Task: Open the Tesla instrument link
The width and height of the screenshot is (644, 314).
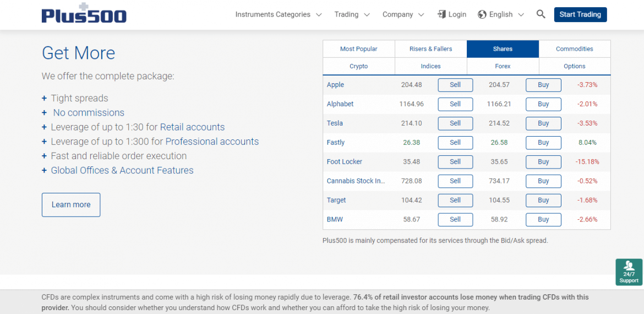Action: click(335, 123)
